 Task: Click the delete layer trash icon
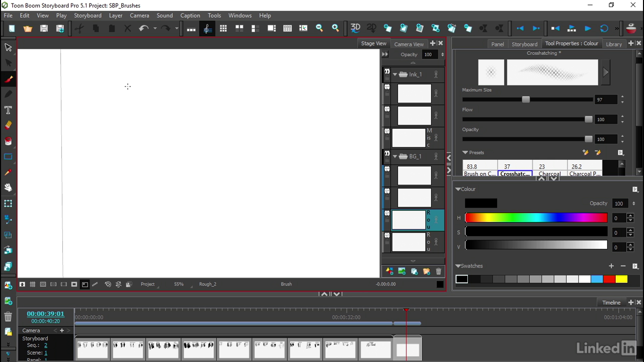tap(439, 271)
